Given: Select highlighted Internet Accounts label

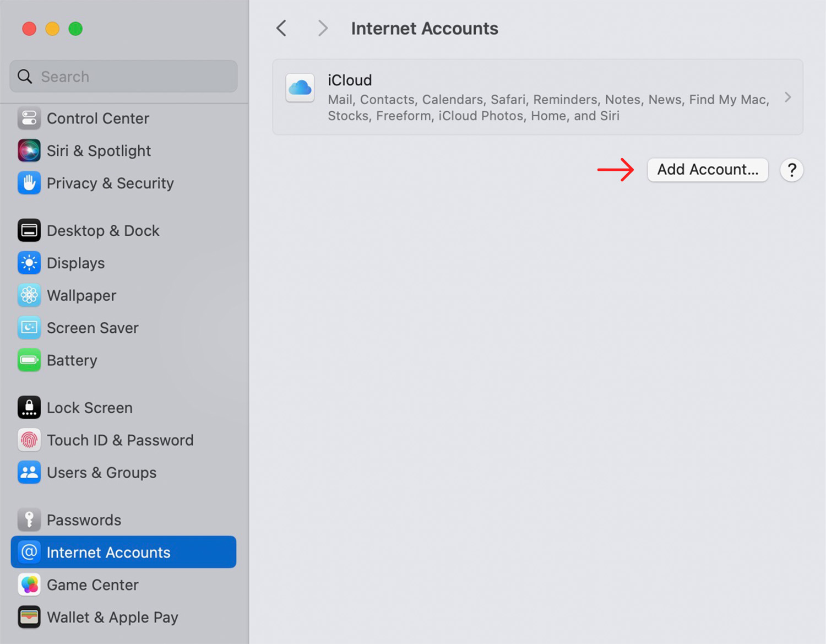Looking at the screenshot, I should tap(108, 552).
